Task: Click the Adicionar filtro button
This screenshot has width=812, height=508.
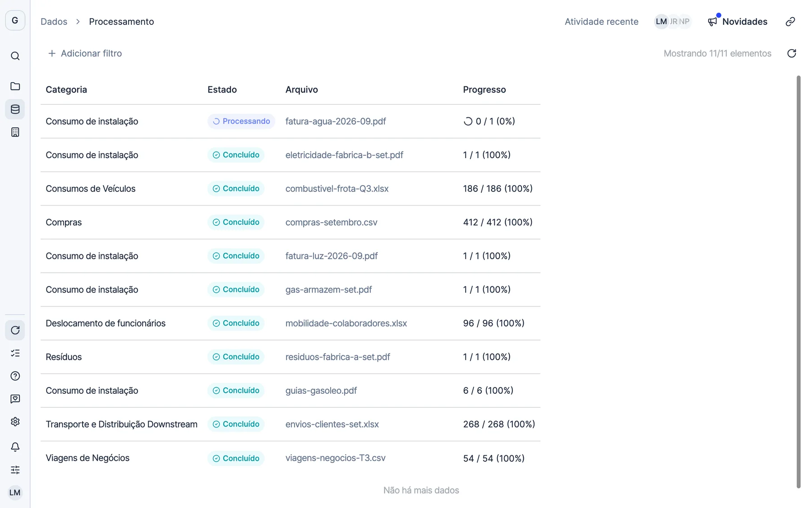Action: point(85,53)
